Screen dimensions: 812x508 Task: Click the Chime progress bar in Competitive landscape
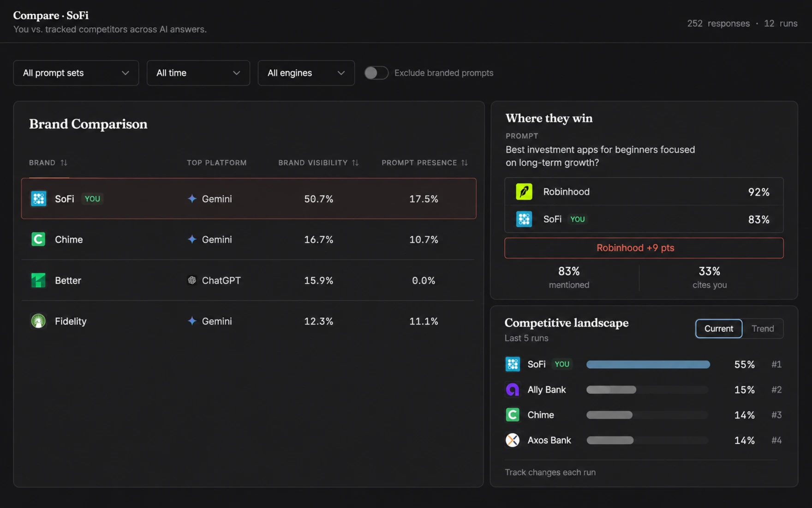point(648,415)
